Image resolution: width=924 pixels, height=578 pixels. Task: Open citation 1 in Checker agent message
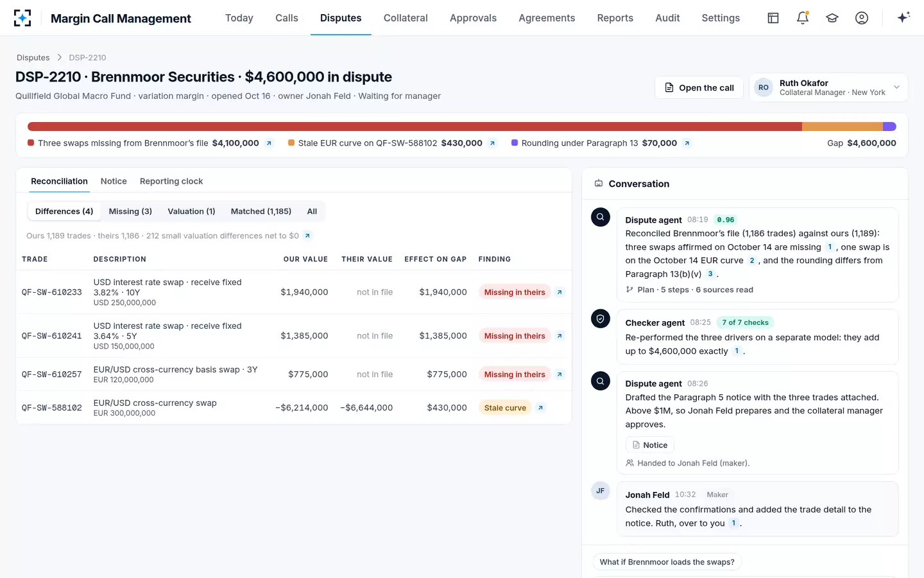[x=736, y=351]
